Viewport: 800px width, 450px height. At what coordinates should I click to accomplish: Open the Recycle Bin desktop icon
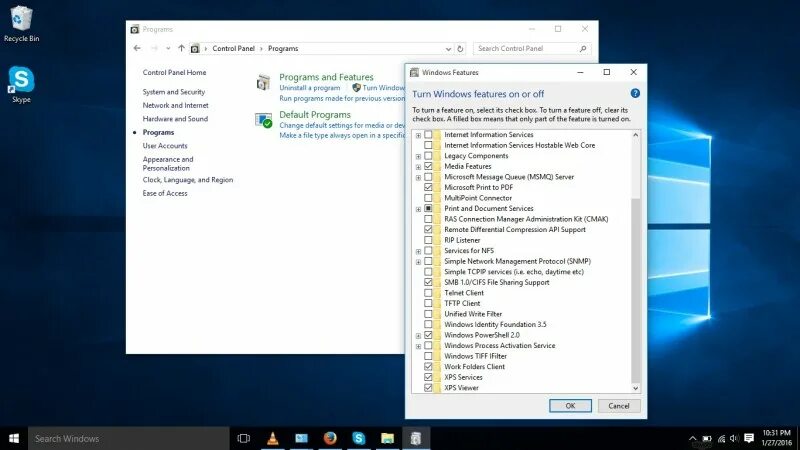point(21,23)
